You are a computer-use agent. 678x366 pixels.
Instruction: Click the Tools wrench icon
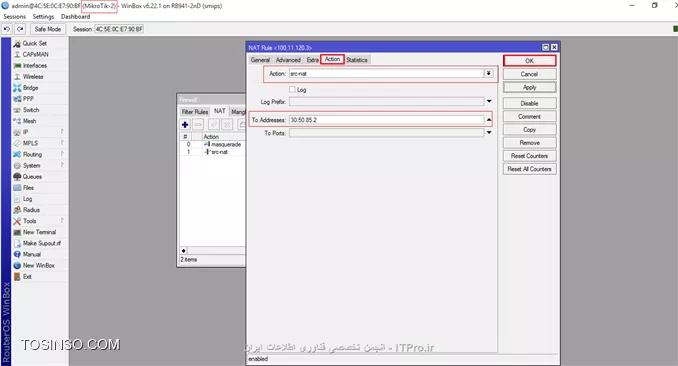17,221
